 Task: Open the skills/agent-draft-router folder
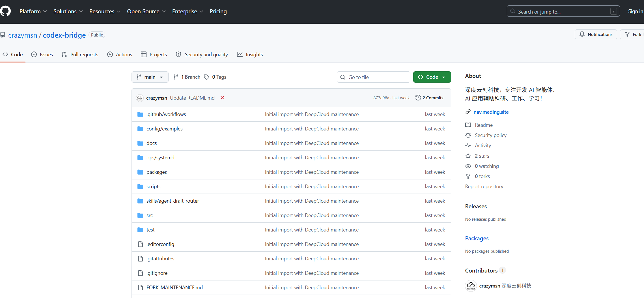pyautogui.click(x=173, y=201)
